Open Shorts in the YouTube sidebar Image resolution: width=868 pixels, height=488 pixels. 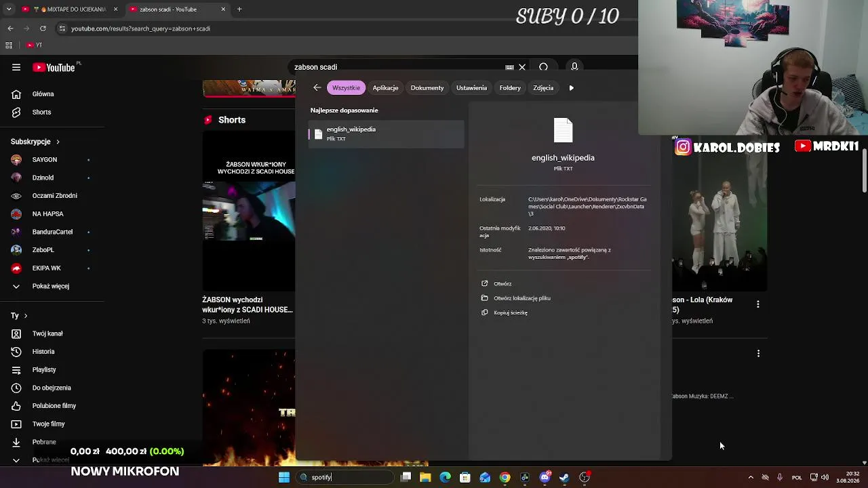pos(41,112)
